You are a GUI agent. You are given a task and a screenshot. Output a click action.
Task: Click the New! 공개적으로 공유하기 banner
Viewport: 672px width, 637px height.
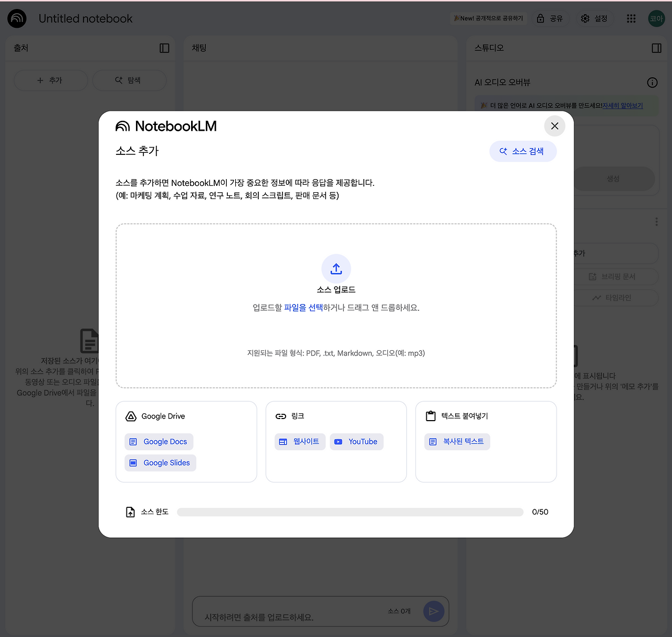click(488, 18)
